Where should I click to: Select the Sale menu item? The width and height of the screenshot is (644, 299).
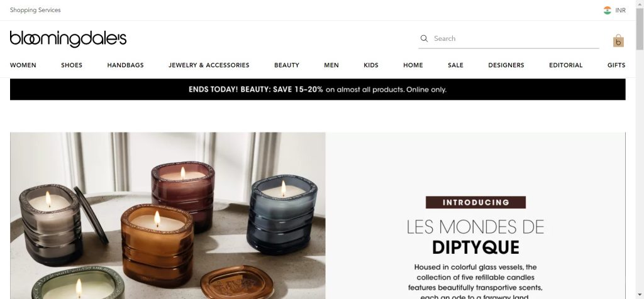click(x=455, y=65)
